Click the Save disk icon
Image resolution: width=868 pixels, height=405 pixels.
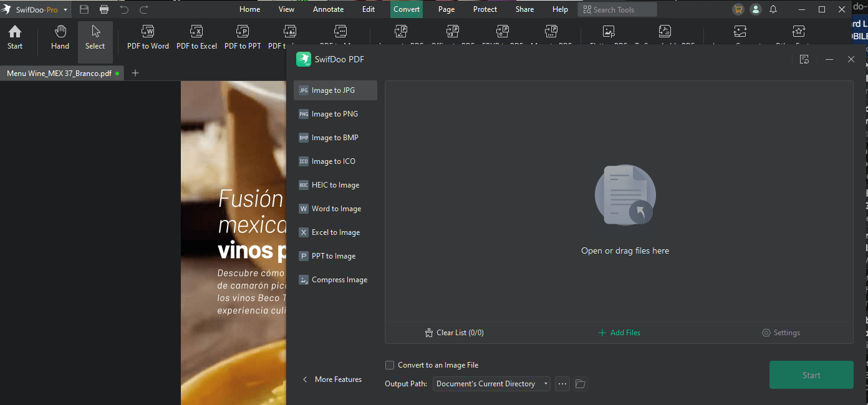[x=84, y=9]
